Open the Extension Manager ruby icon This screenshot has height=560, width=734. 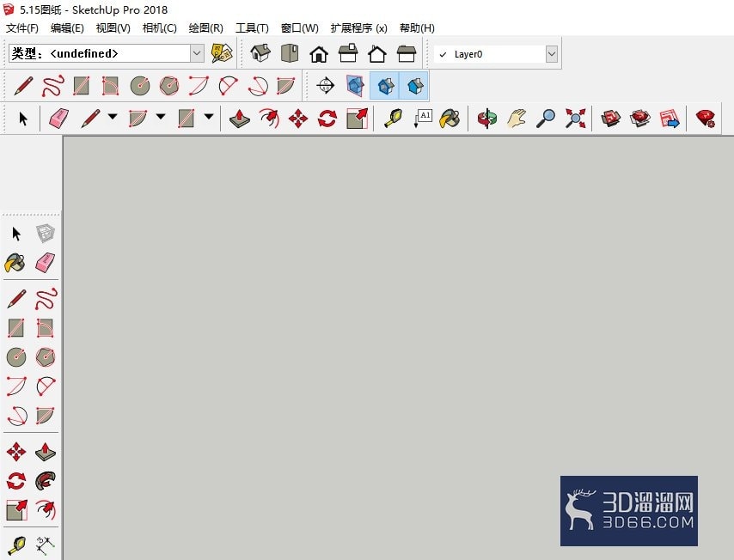click(706, 119)
